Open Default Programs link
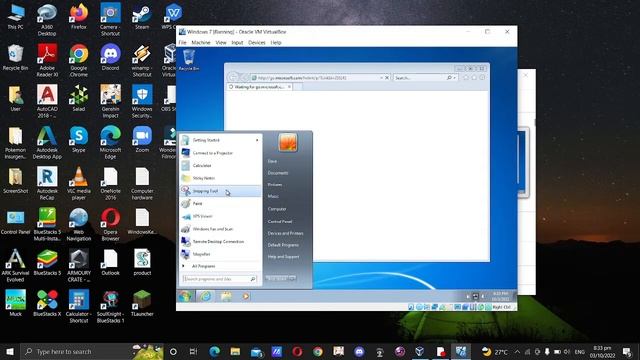 coord(283,245)
